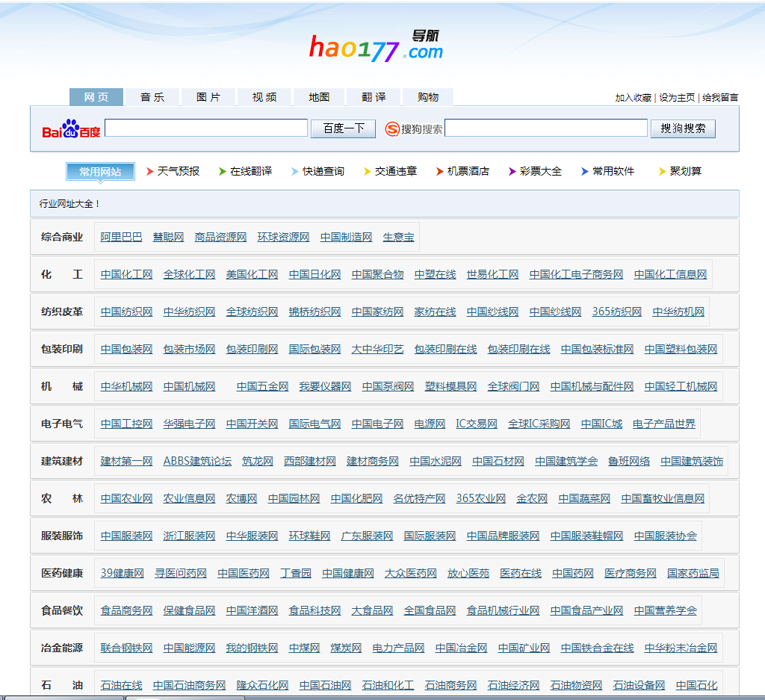
Task: Open the 中国塑料包装网 link
Action: click(x=681, y=350)
